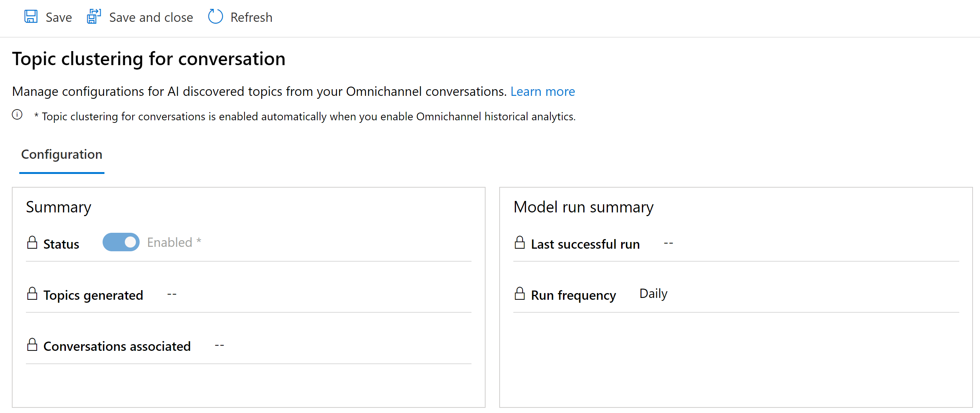This screenshot has width=980, height=413.
Task: Click the Save button
Action: [x=48, y=17]
